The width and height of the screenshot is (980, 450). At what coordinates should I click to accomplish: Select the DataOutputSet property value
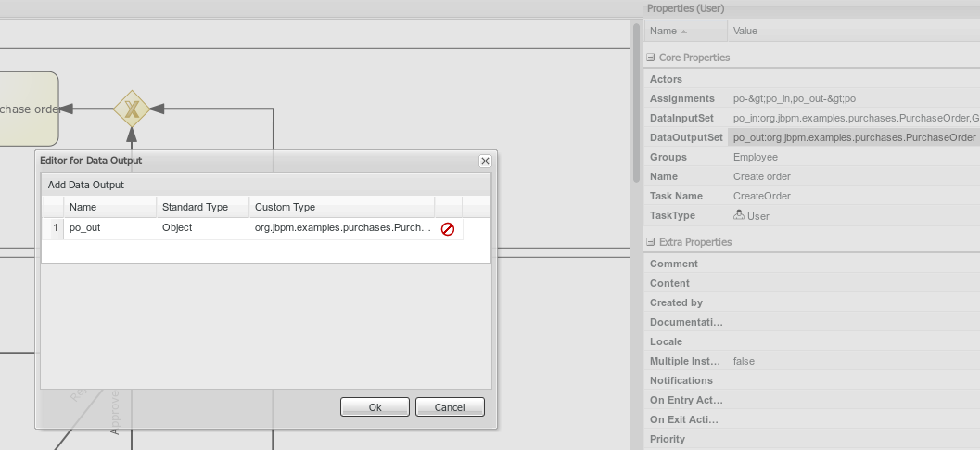853,137
